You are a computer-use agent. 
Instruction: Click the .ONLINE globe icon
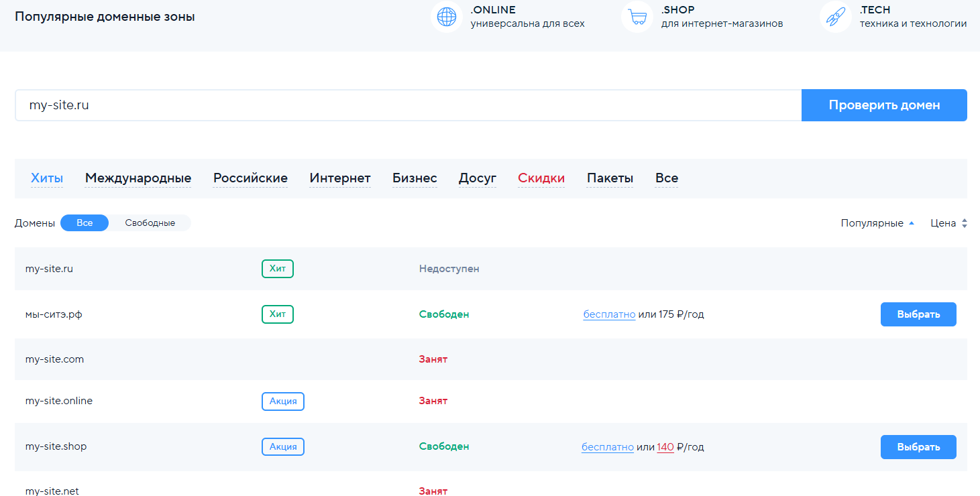tap(447, 17)
